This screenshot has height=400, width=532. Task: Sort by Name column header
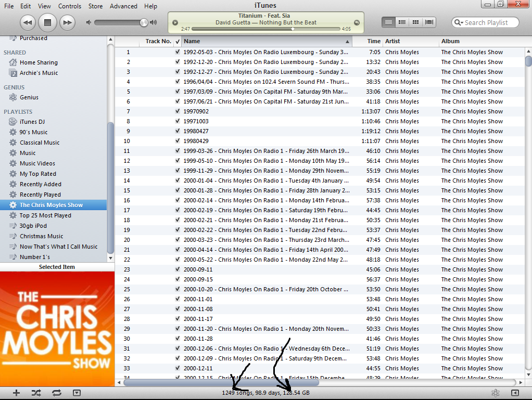point(267,42)
